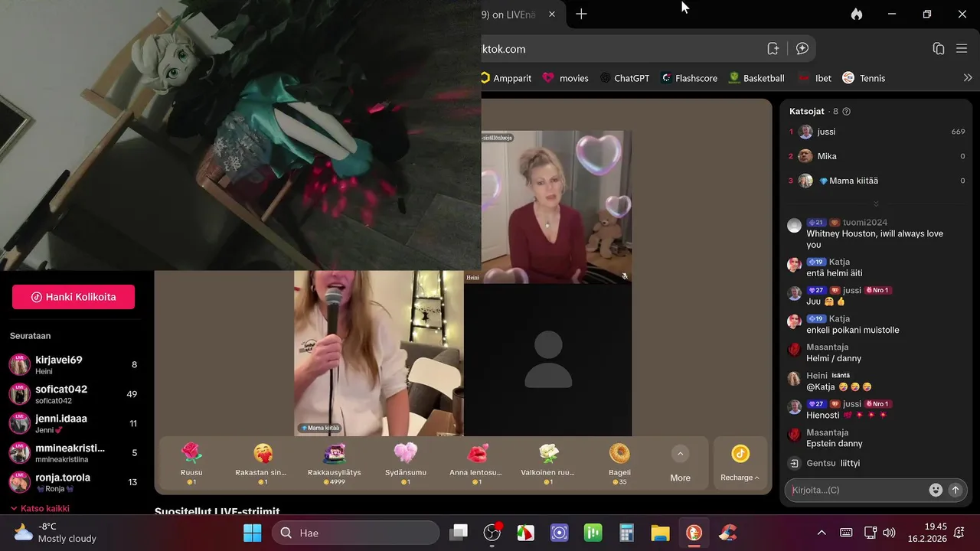This screenshot has height=551, width=980.
Task: Open jenni.idaaa live stream in sidebar
Action: pos(73,423)
